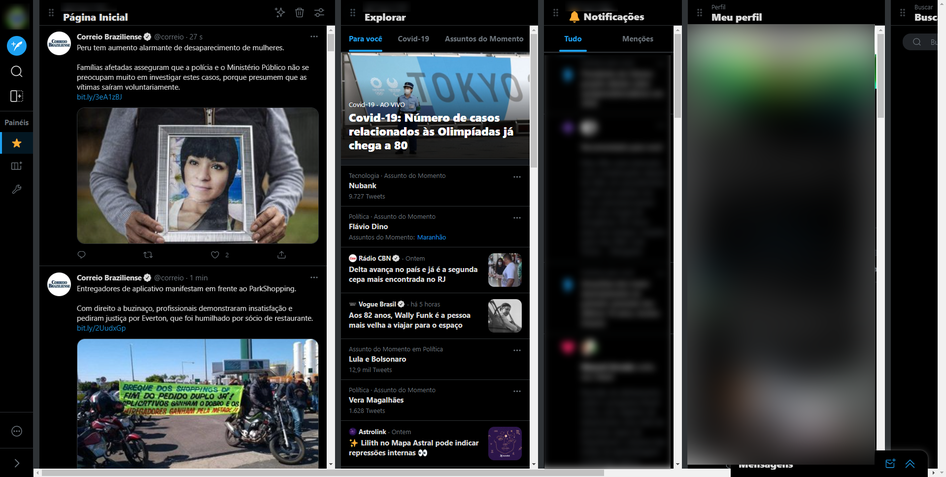Viewport: 946px width, 477px height.
Task: Click Correio Braziliense name on Entregadores tweet
Action: [x=109, y=277]
